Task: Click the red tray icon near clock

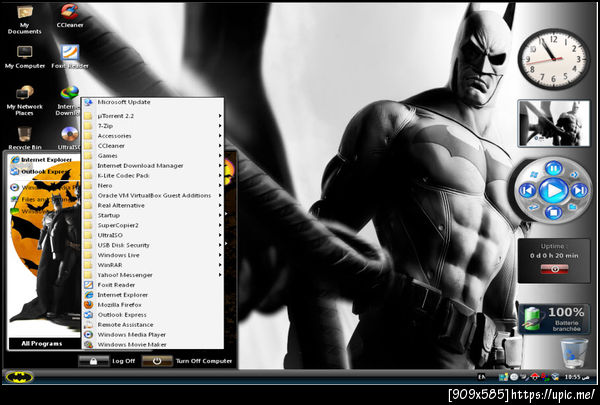Action: (x=535, y=377)
